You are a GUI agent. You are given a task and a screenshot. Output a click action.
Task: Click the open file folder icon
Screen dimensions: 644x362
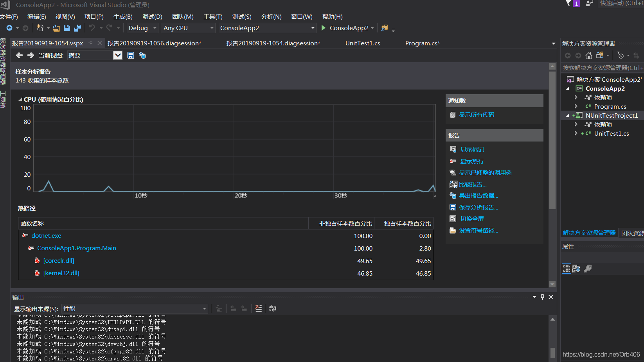click(x=56, y=28)
